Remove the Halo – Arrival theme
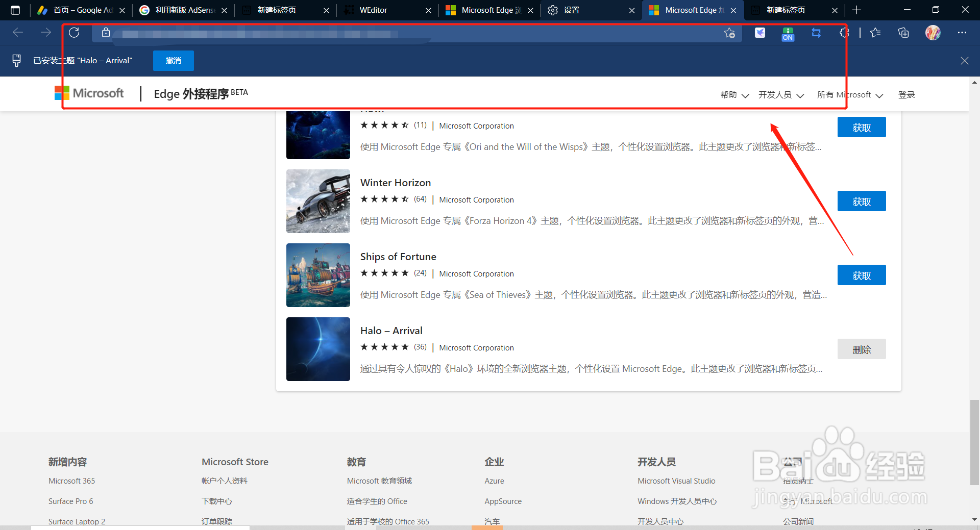 point(862,349)
